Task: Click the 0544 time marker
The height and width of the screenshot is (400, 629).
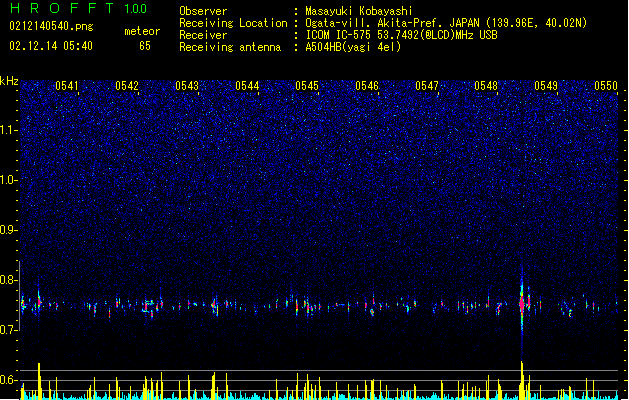Action: pyautogui.click(x=247, y=86)
